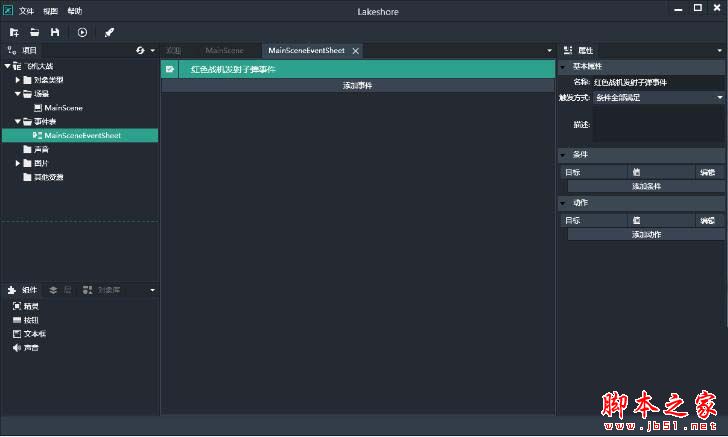The width and height of the screenshot is (728, 437).
Task: Switch to the 组件 components tab
Action: pos(23,290)
